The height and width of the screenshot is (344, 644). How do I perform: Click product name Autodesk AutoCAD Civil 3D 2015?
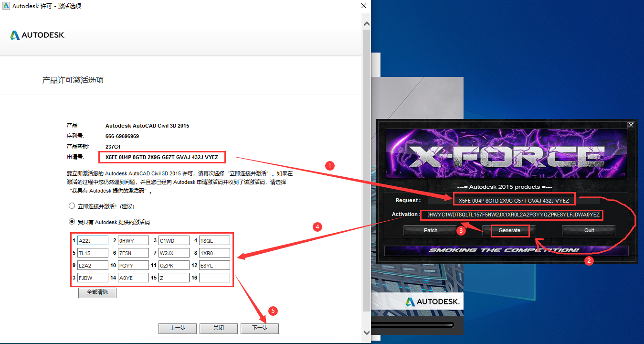tap(147, 126)
